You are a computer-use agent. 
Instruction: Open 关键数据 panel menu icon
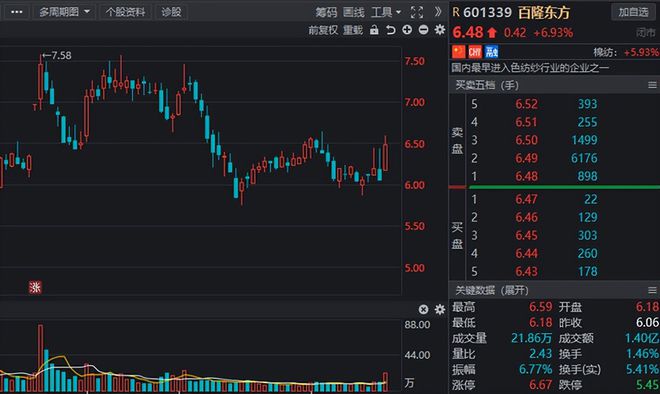pyautogui.click(x=652, y=290)
